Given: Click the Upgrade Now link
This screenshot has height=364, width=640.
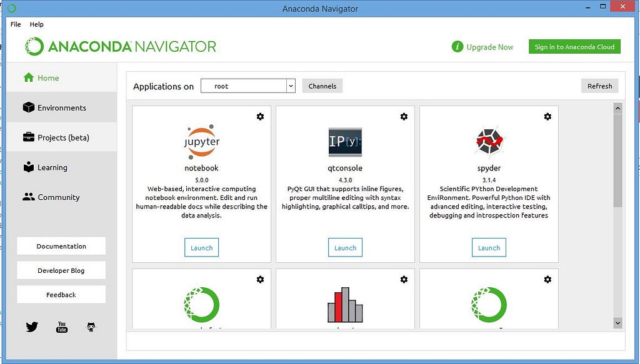Looking at the screenshot, I should [x=490, y=47].
